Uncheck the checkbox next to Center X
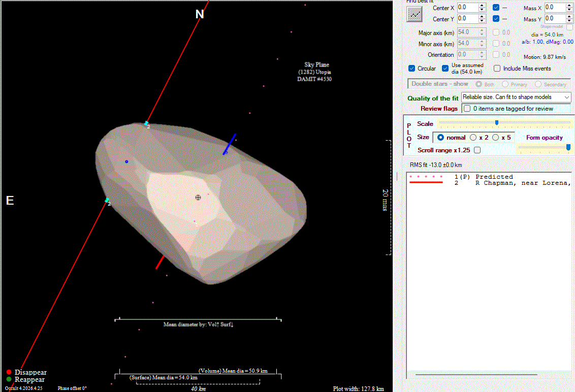The height and width of the screenshot is (392, 575). click(496, 7)
